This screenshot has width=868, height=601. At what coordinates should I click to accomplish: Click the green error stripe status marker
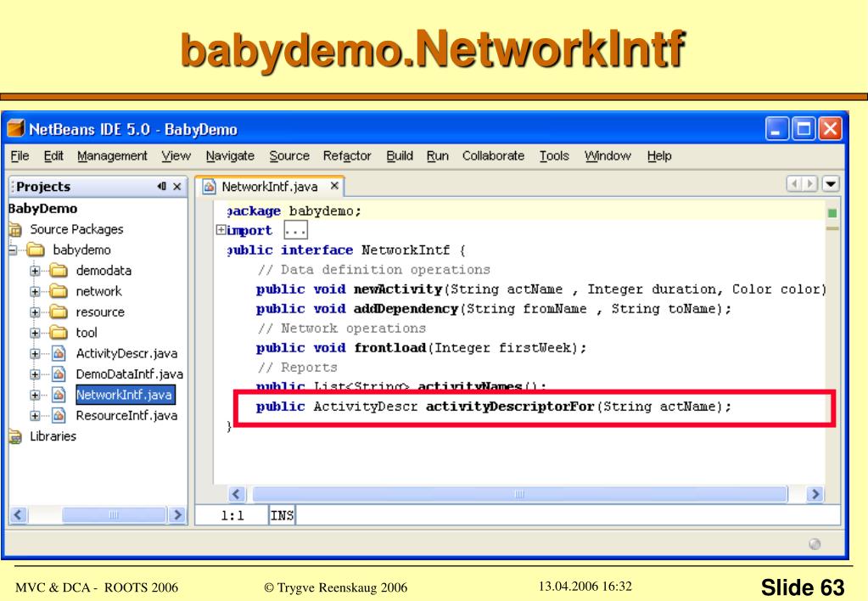[832, 213]
